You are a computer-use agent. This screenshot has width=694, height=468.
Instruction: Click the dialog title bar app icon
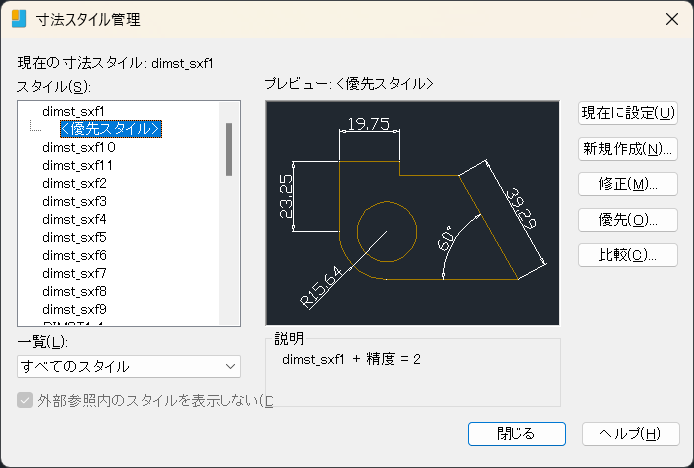pos(19,19)
